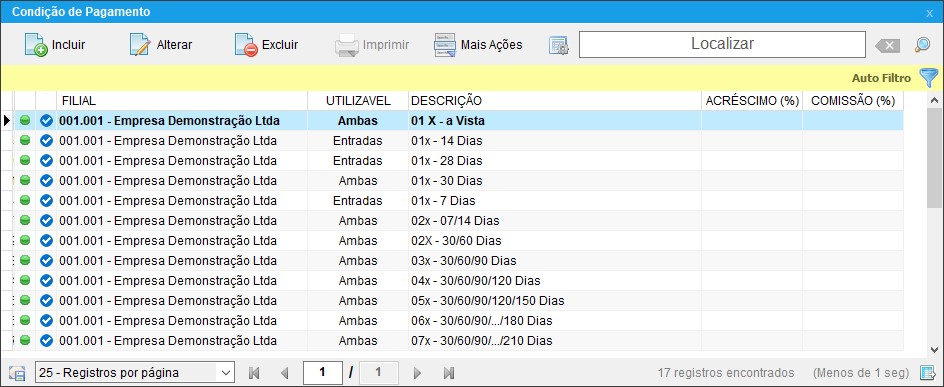
Task: Go to previous page arrow
Action: coord(285,373)
